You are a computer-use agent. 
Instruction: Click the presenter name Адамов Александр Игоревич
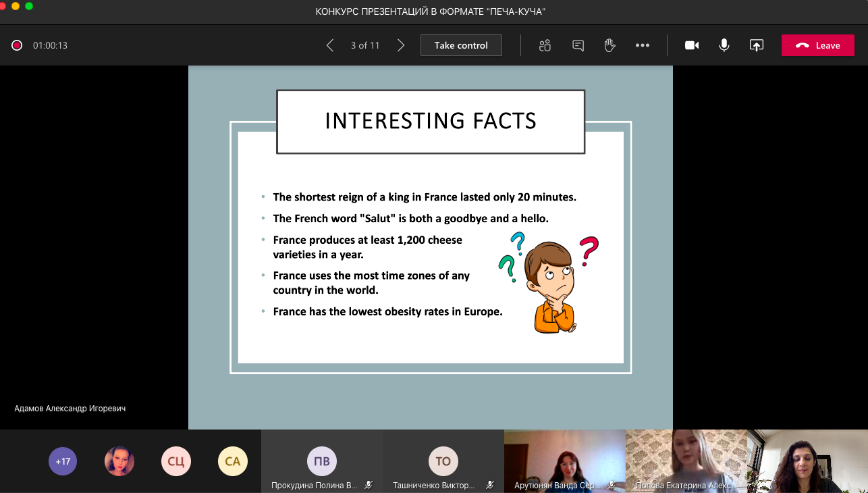(70, 409)
